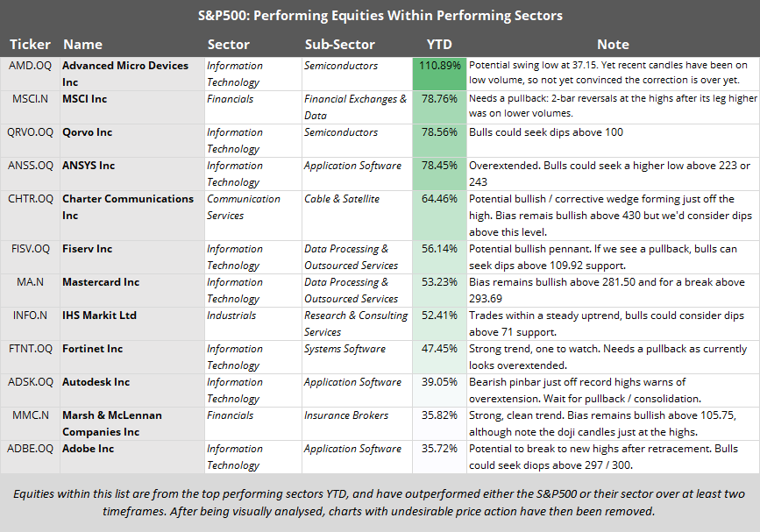Select the MSCI.N ticker cell
This screenshot has width=760, height=532.
(x=28, y=99)
